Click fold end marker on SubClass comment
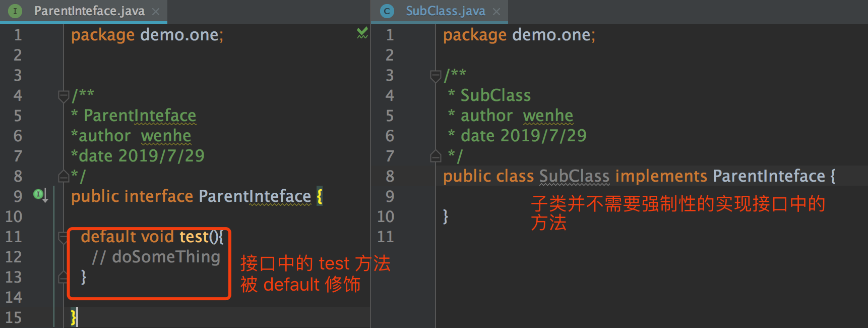Screen dimensions: 868x328 [x=436, y=156]
